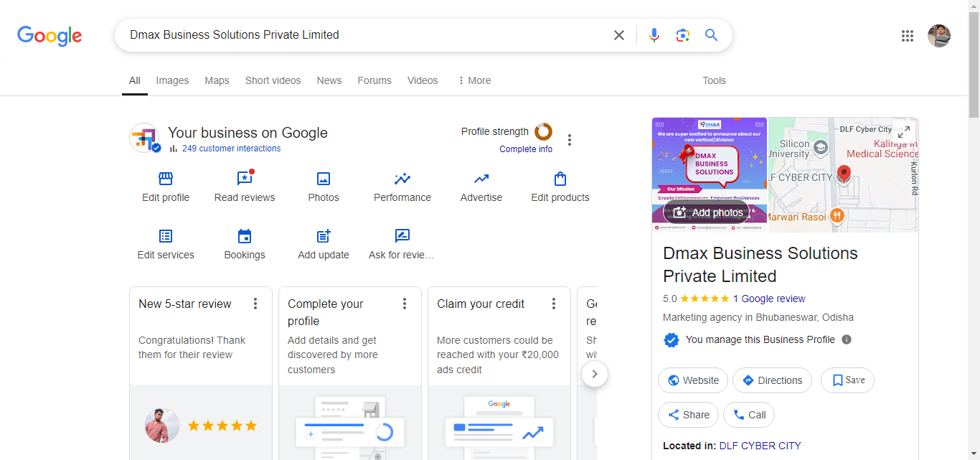The width and height of the screenshot is (980, 460).
Task: Open search Tools
Action: click(x=714, y=80)
